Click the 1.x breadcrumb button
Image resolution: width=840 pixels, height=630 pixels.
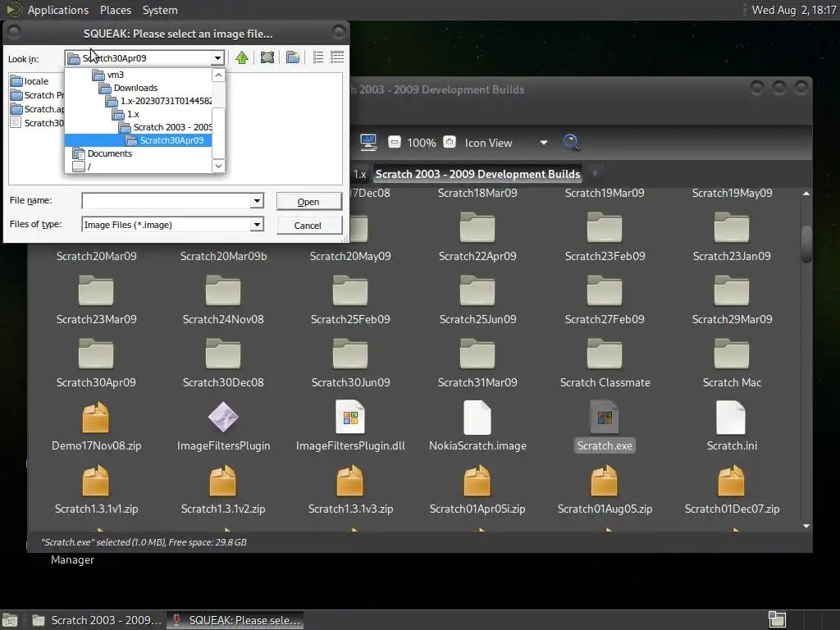click(360, 174)
